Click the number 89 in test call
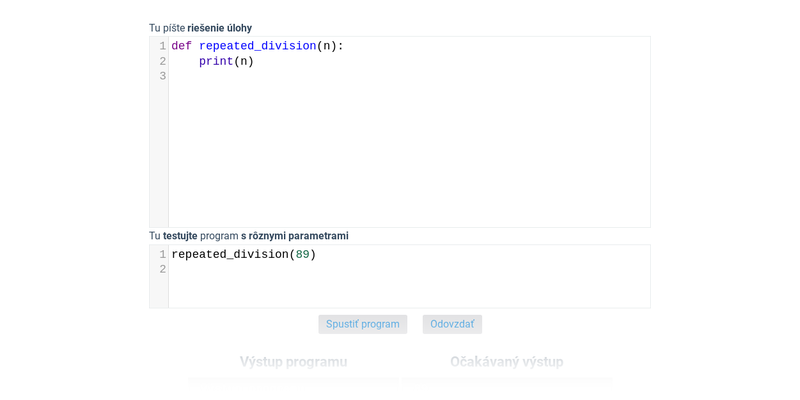The height and width of the screenshot is (400, 800). 303,255
